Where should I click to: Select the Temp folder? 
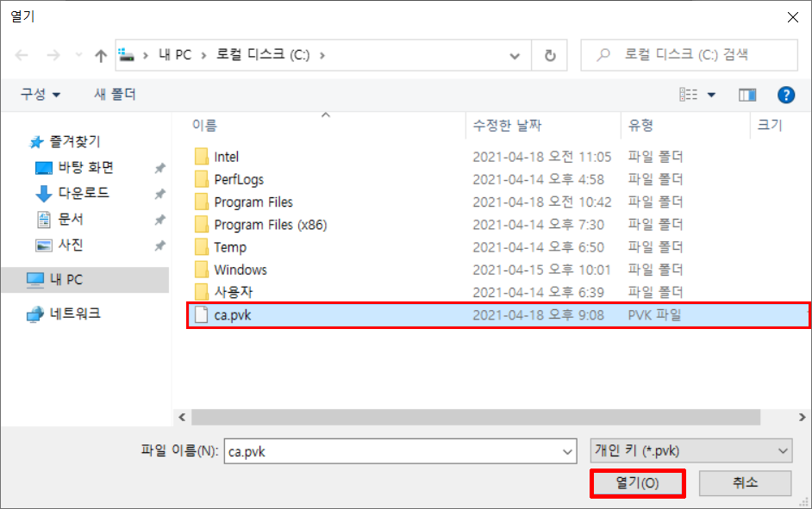click(x=230, y=247)
